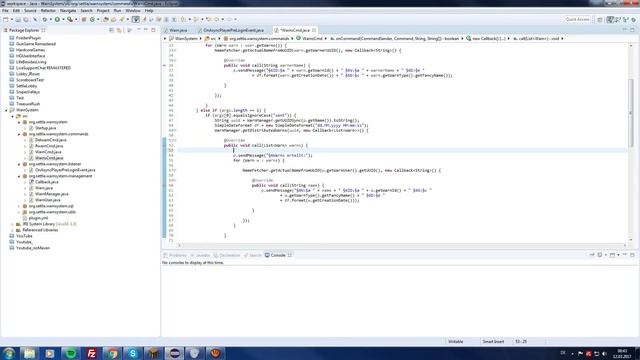Collapse the org.settle.warnsystem.commands package
The image size is (640, 360).
pyautogui.click(x=19, y=134)
